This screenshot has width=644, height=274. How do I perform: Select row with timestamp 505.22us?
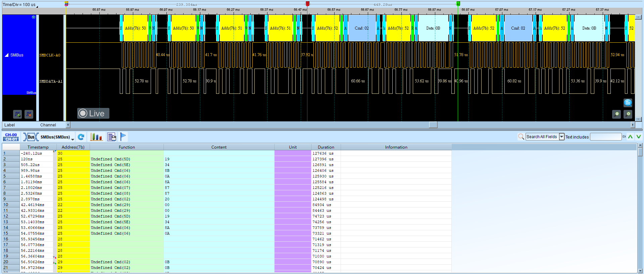pyautogui.click(x=227, y=165)
